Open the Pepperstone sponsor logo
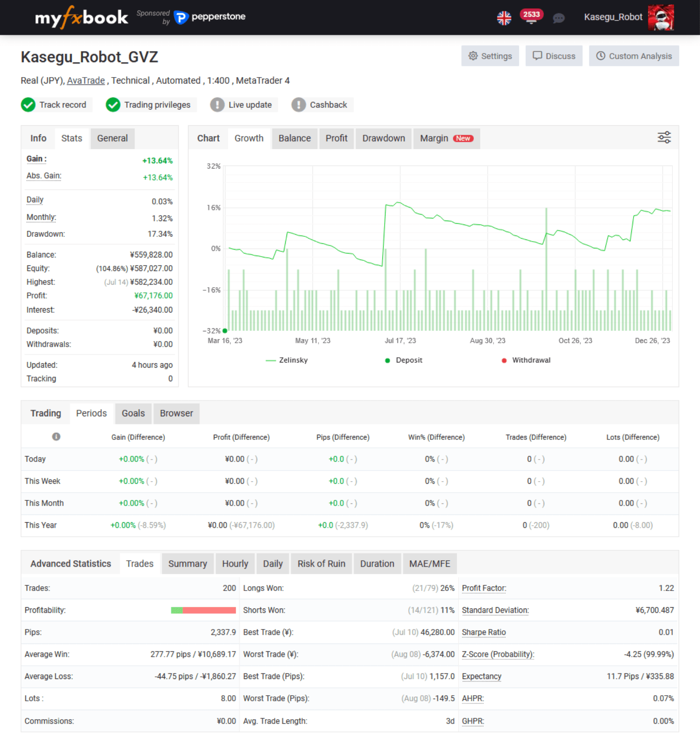This screenshot has height=742, width=700. pos(210,17)
